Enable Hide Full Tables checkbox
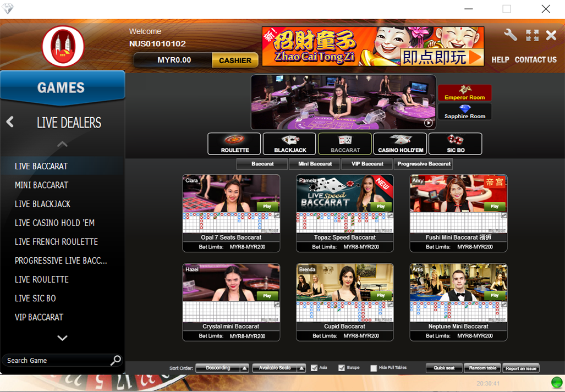This screenshot has width=565, height=392. tap(374, 368)
